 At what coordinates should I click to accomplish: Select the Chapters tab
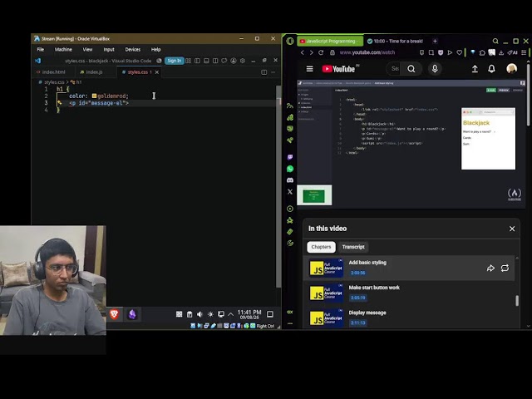[x=321, y=247]
